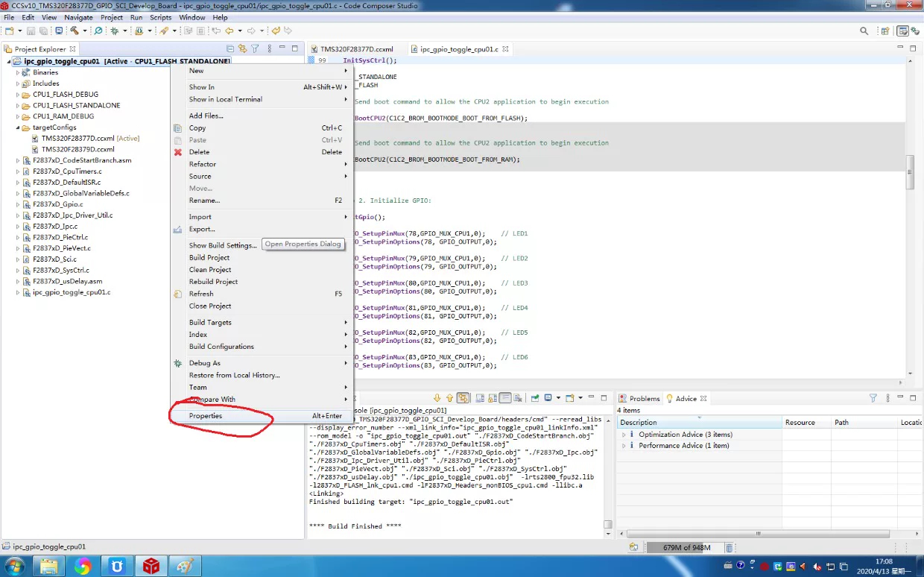Select the Advice tab
This screenshot has height=577, width=924.
point(686,399)
